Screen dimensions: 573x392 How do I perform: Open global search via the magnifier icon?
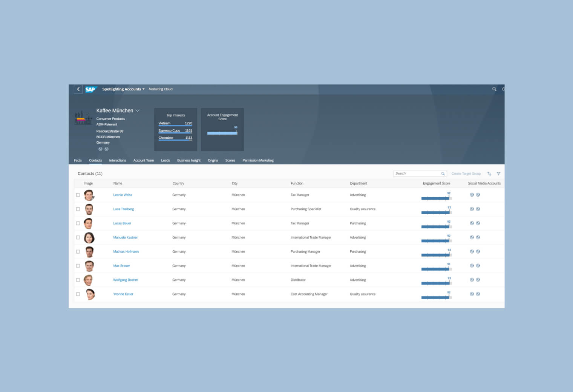pyautogui.click(x=494, y=89)
